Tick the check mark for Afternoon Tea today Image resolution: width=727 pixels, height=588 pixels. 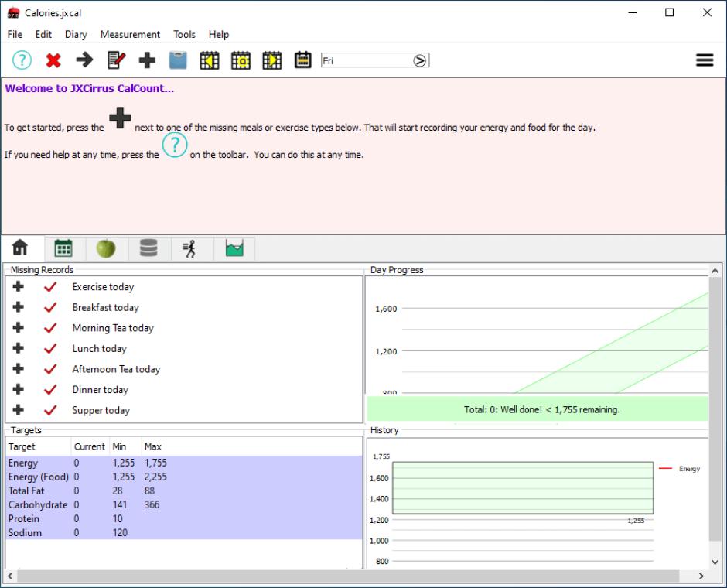[50, 369]
